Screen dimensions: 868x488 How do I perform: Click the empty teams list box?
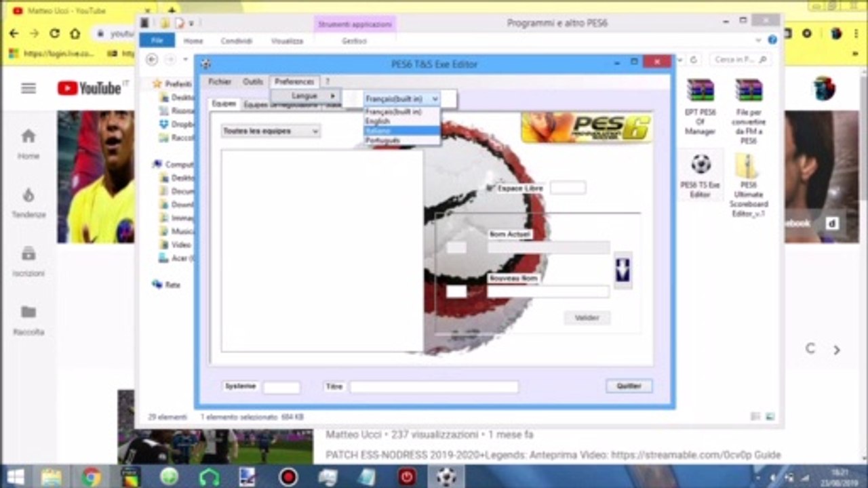pos(322,251)
